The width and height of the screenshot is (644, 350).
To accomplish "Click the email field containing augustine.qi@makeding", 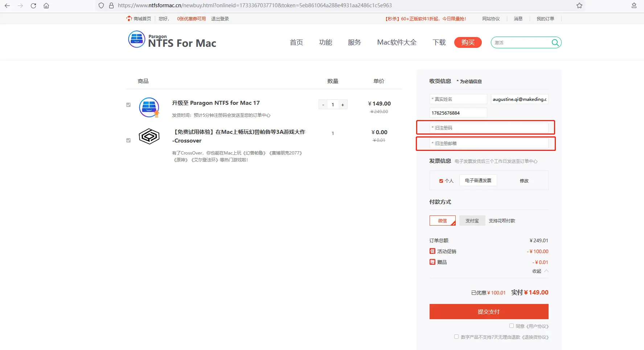I will point(520,99).
